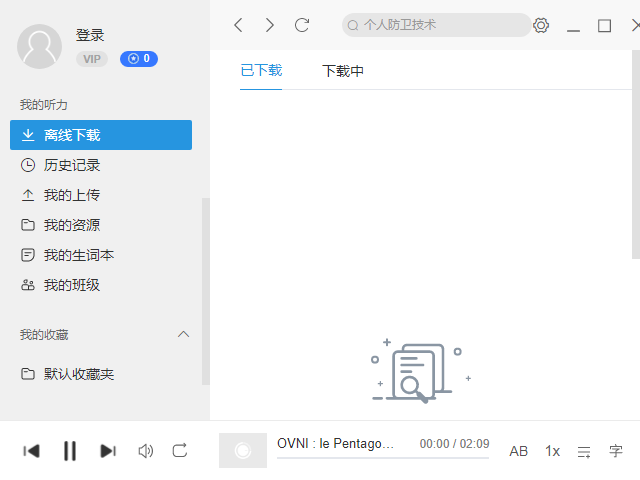Screen dimensions: 640x480
Task: Click the download arrow icon beside 离线下载
Action: pos(28,135)
